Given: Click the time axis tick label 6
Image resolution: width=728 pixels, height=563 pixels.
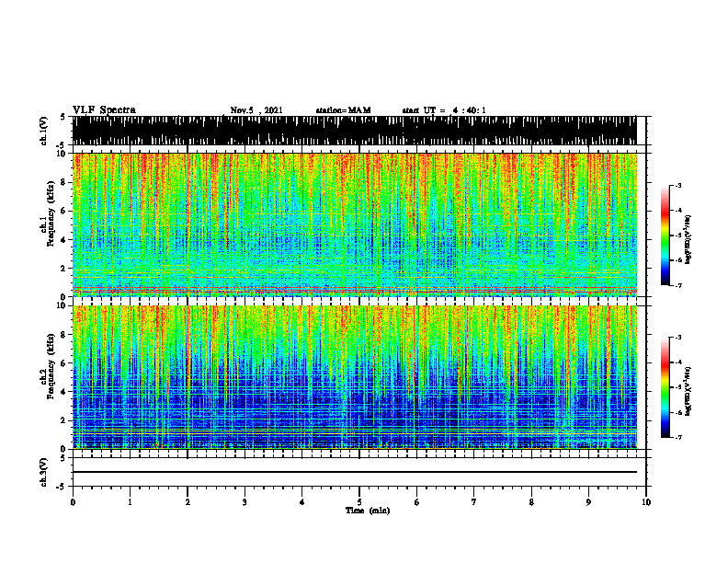Looking at the screenshot, I should point(417,502).
